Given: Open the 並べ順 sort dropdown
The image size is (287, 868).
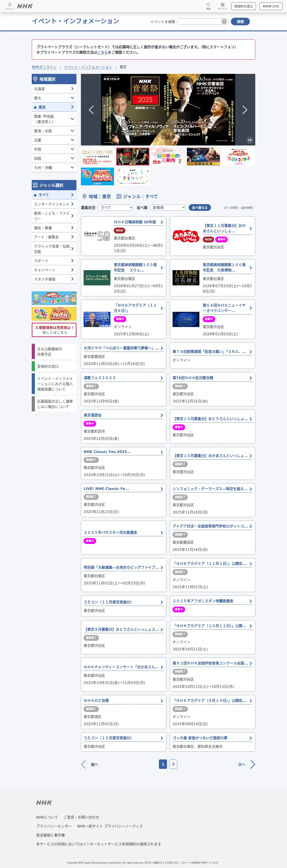Looking at the screenshot, I should pos(168,207).
